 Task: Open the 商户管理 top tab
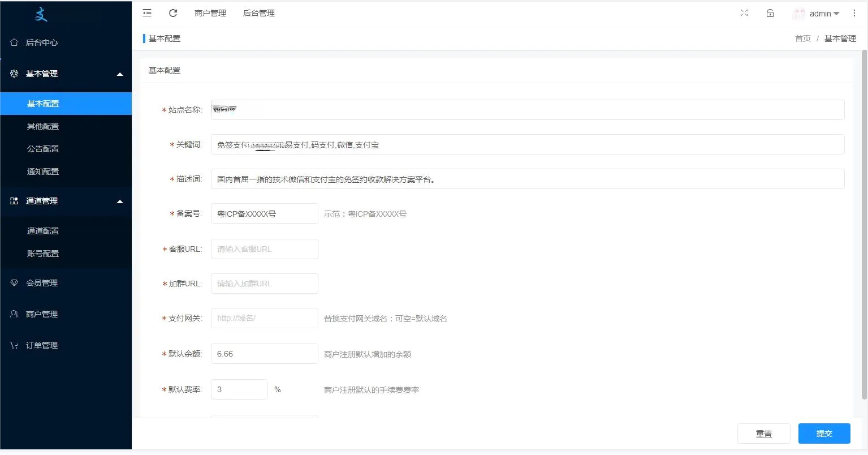click(210, 13)
